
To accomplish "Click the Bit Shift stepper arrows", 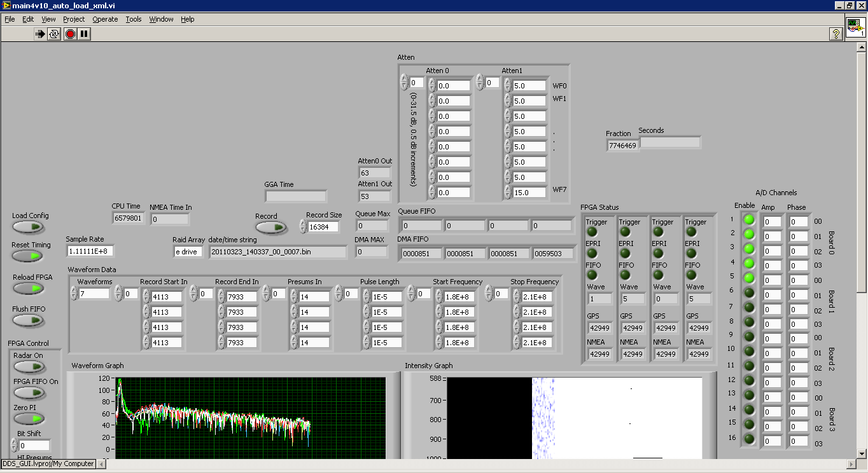I will tap(14, 446).
